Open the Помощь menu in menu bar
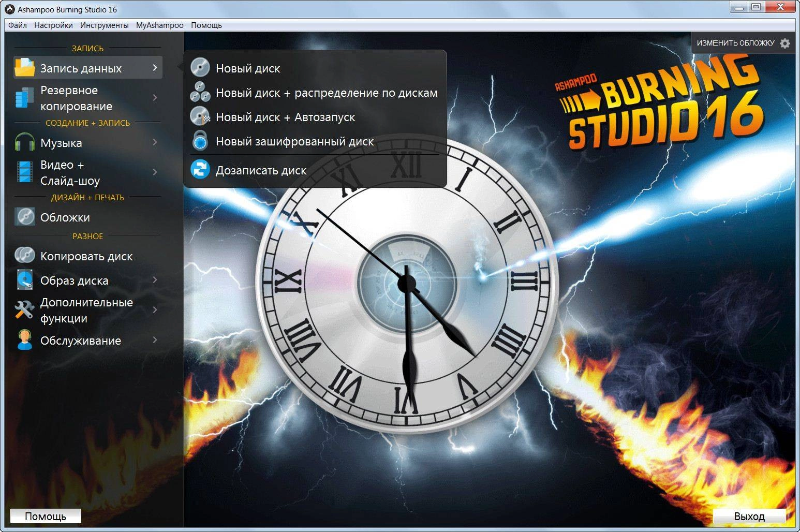 coord(206,25)
